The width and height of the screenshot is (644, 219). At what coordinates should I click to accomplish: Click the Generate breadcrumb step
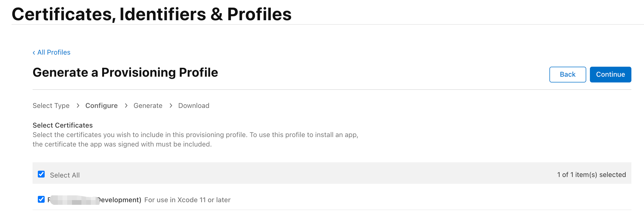pos(148,106)
